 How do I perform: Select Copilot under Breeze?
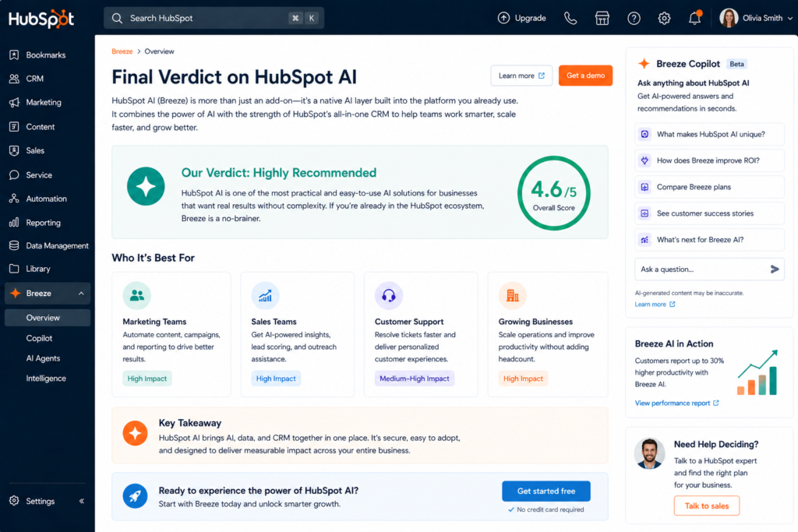click(x=39, y=338)
